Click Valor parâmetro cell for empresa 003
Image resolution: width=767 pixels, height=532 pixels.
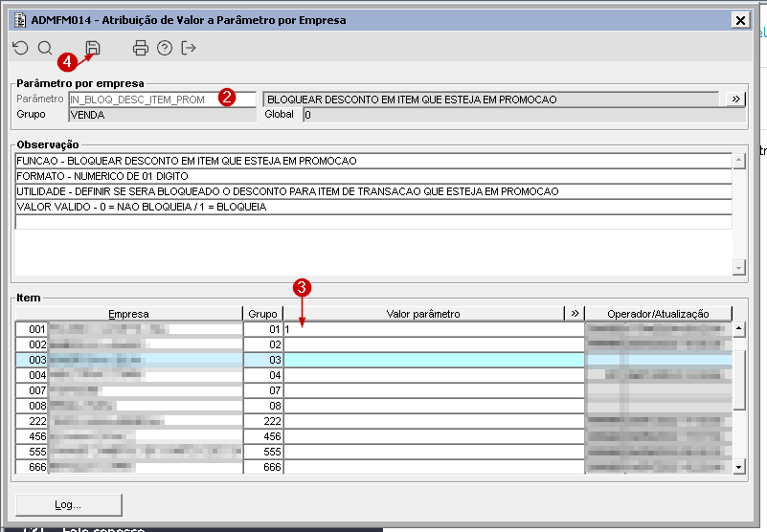pos(434,360)
